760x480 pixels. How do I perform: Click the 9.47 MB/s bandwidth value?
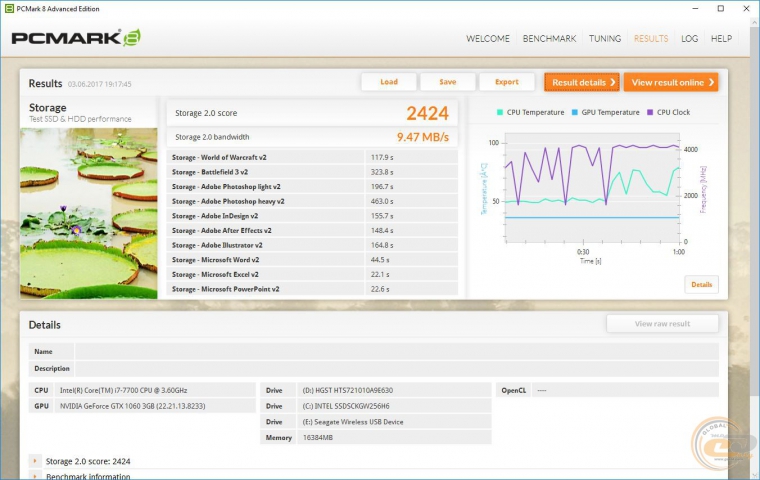(x=423, y=137)
